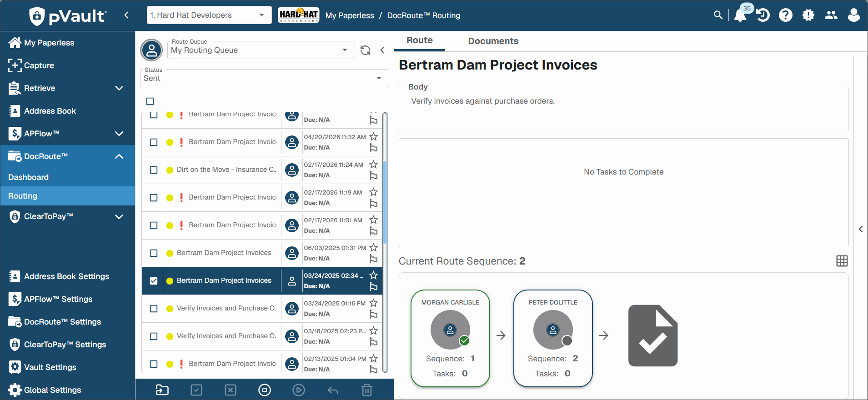Check the Dirt on the Move checkbox
This screenshot has width=868, height=400.
point(154,170)
